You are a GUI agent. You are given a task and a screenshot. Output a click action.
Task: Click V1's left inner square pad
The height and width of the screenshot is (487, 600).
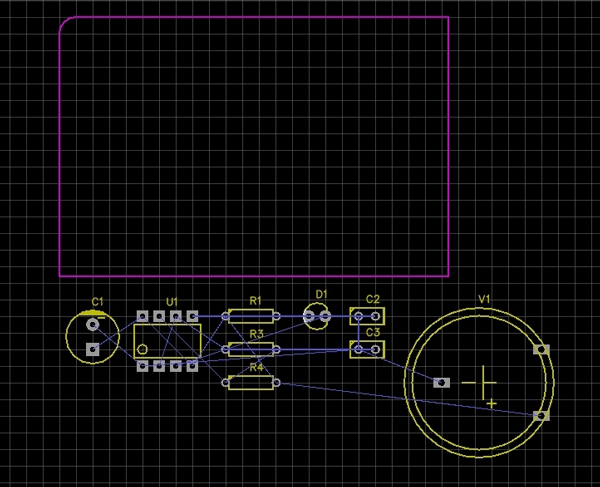(441, 382)
